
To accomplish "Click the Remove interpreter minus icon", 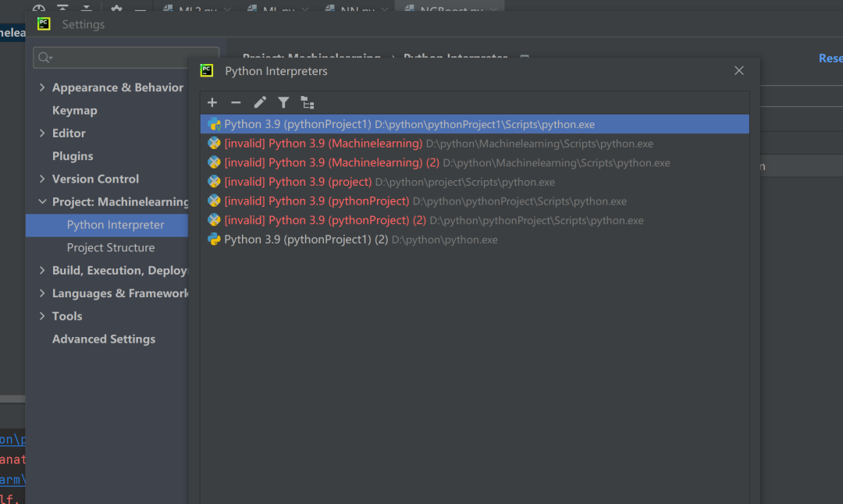I will pos(236,103).
